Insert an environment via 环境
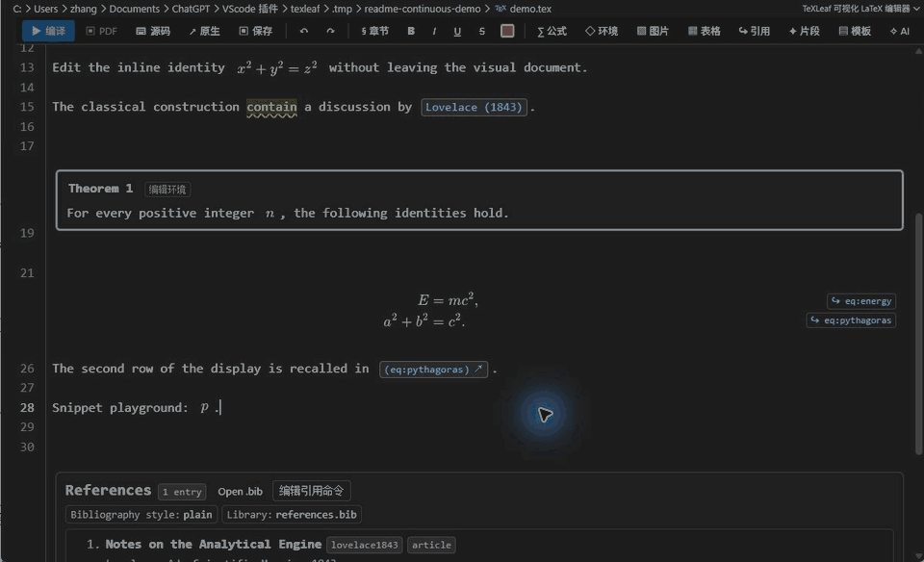The width and height of the screenshot is (924, 562). click(x=602, y=31)
